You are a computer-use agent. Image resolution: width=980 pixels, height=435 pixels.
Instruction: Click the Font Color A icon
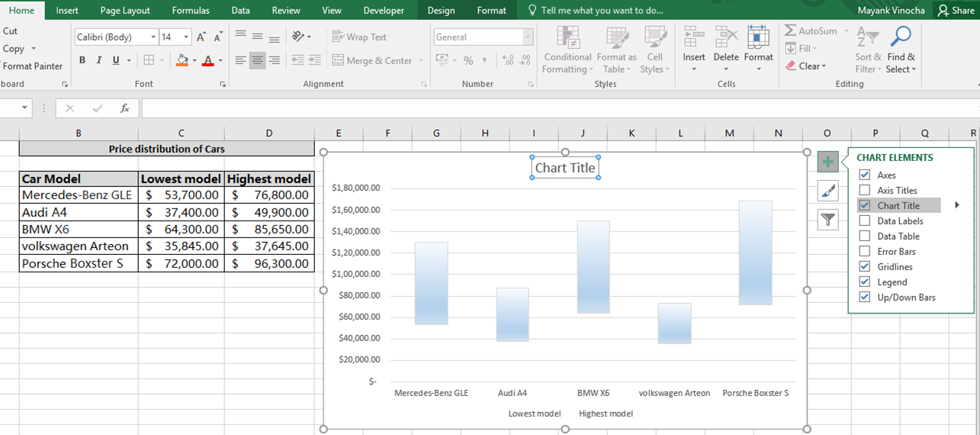[x=208, y=60]
